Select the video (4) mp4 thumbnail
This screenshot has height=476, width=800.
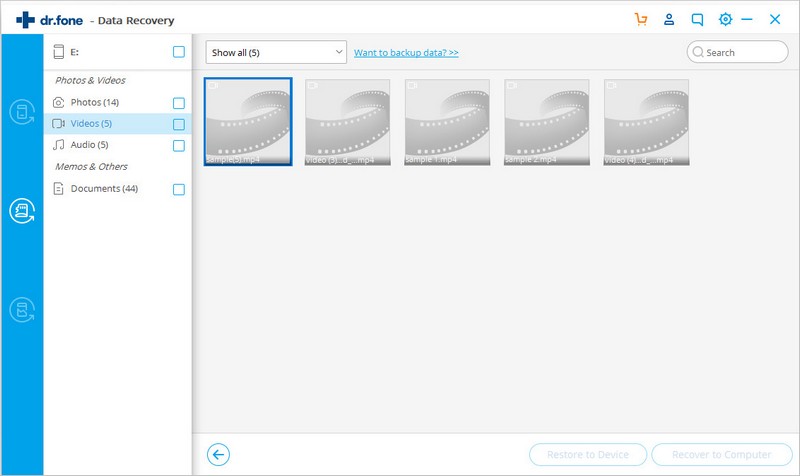(x=646, y=122)
